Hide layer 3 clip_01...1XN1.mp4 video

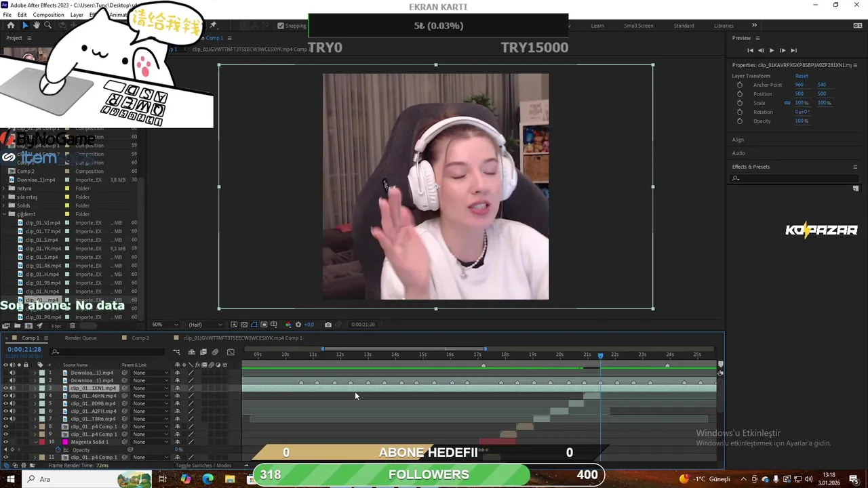[5, 388]
